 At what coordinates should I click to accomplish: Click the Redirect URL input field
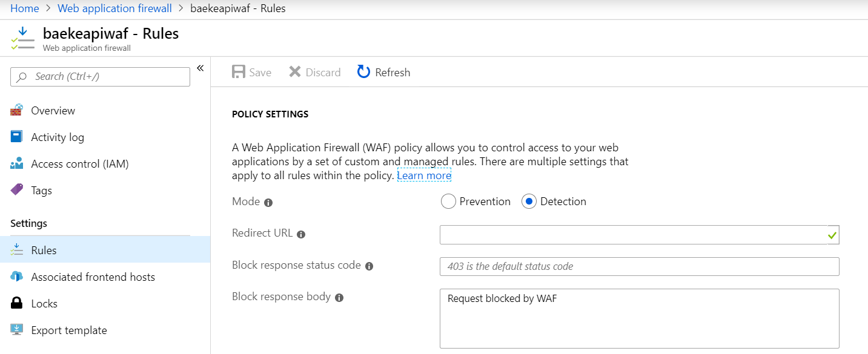(633, 235)
